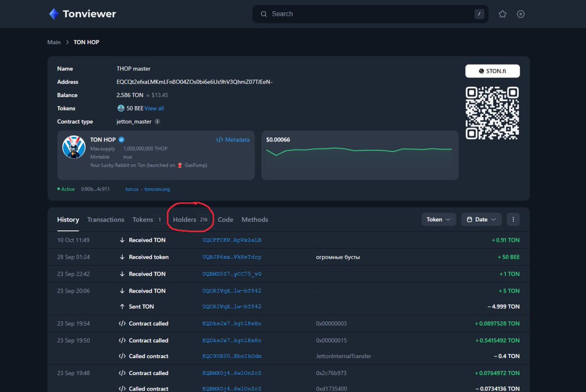Click the slash shortcut key badge
The image size is (586, 392).
[x=479, y=14]
